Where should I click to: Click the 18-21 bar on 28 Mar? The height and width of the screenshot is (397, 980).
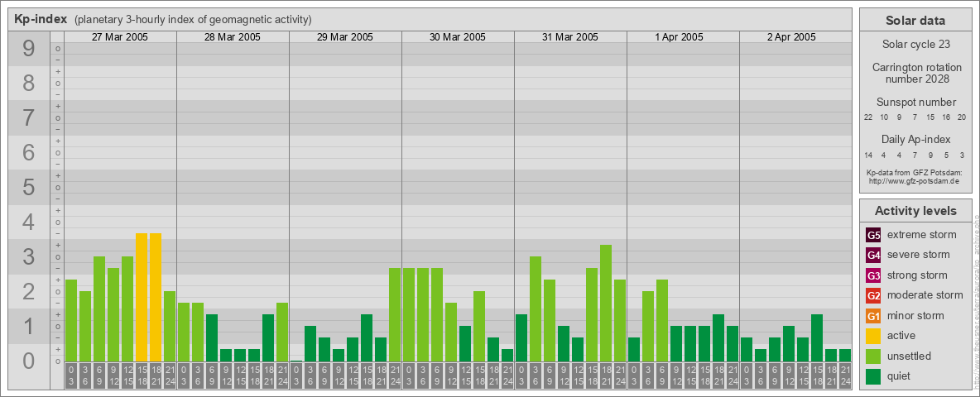268,337
